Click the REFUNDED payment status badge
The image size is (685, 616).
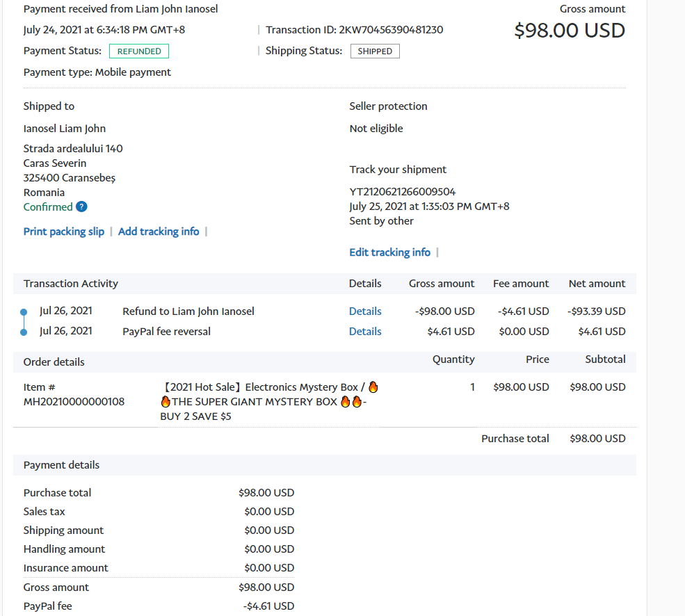tap(139, 51)
